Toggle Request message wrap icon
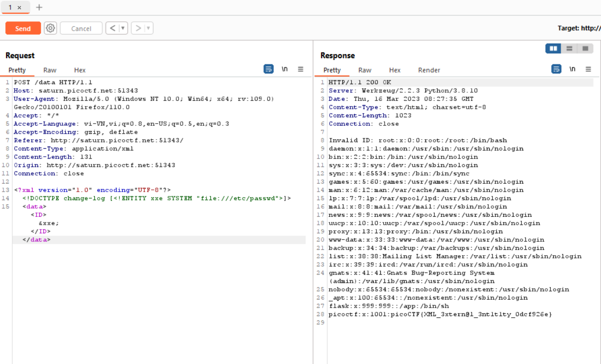The width and height of the screenshot is (601, 364). point(269,69)
